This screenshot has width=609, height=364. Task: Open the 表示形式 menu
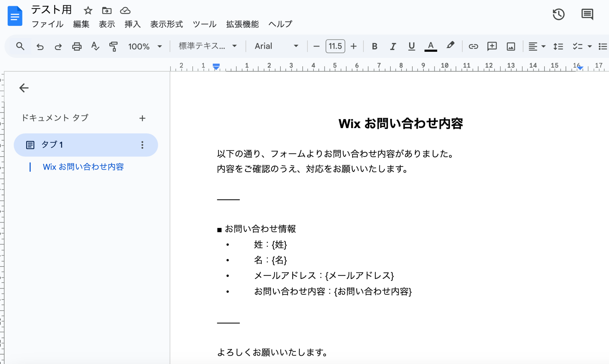tap(167, 24)
